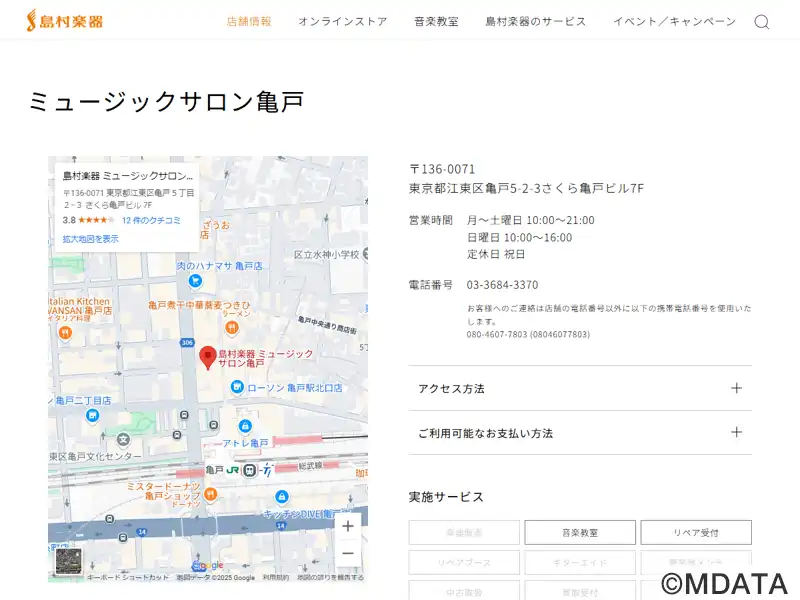The height and width of the screenshot is (600, 800).
Task: Open キーボード ショートカット on map footer
Action: coord(128,578)
